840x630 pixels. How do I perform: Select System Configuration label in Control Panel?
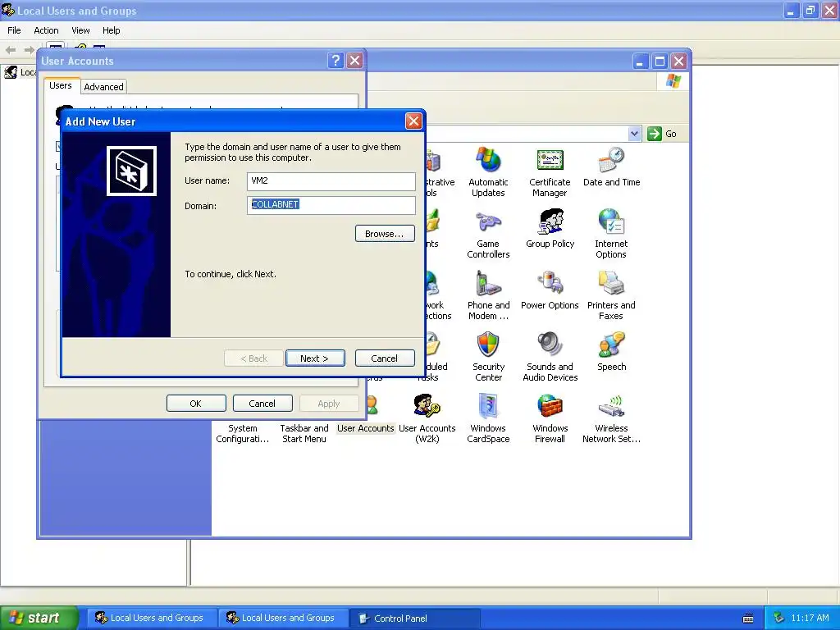pos(242,433)
